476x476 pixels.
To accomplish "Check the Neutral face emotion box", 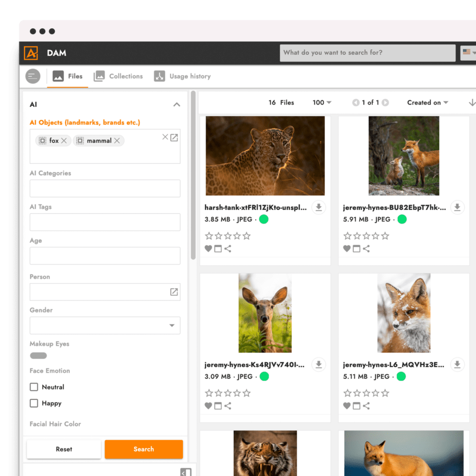I will 34,387.
